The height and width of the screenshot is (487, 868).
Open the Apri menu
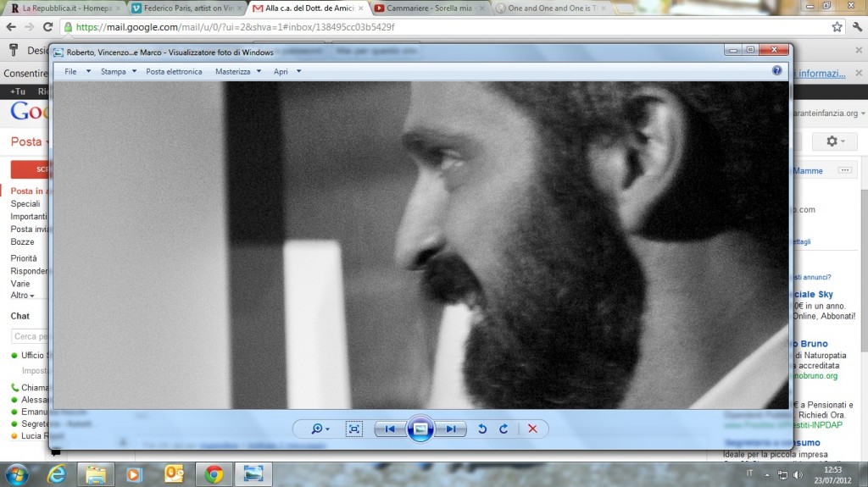pos(287,71)
